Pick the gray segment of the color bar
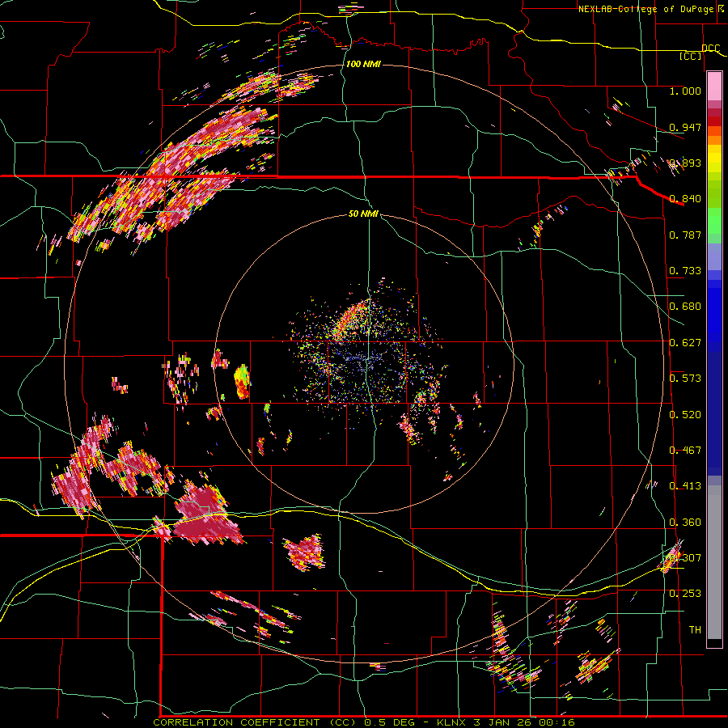Viewport: 728px width, 728px height. (x=714, y=562)
